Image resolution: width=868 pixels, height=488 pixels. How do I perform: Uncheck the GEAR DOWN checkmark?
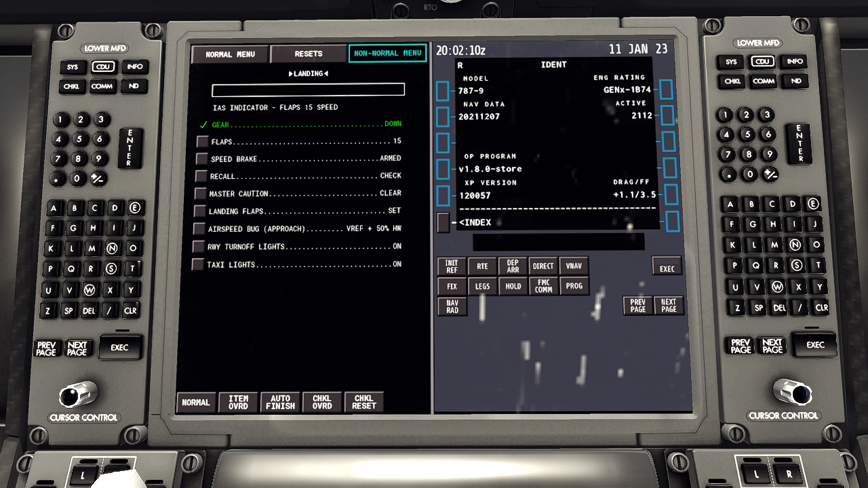coord(203,125)
